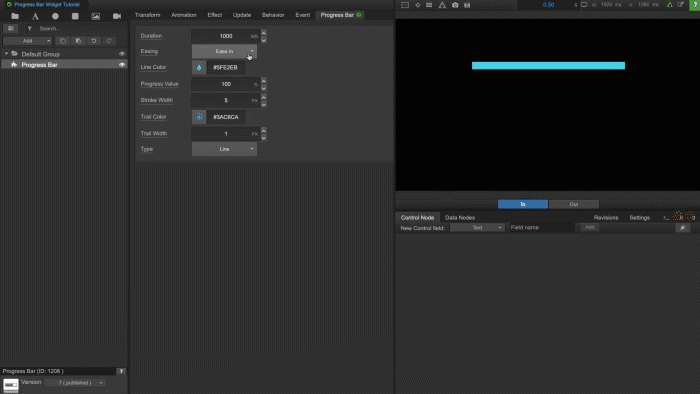Increase the Duration stepper
The image size is (700, 394).
pos(264,33)
